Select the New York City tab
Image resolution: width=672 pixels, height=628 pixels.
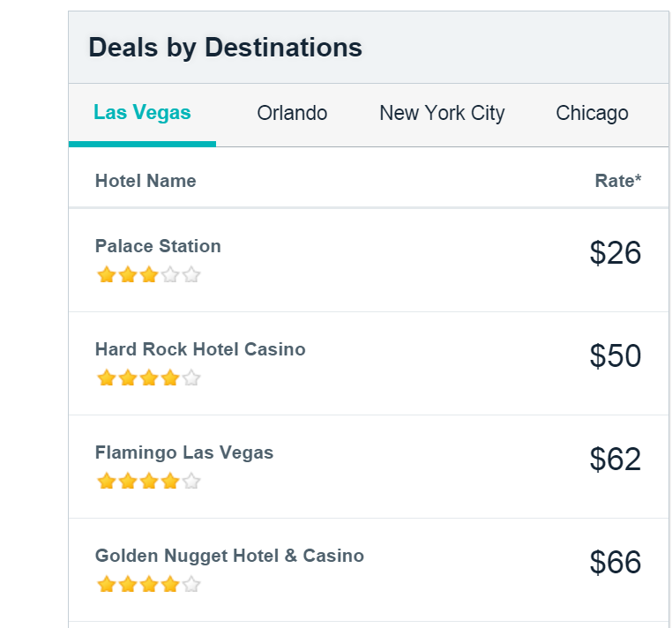point(442,113)
